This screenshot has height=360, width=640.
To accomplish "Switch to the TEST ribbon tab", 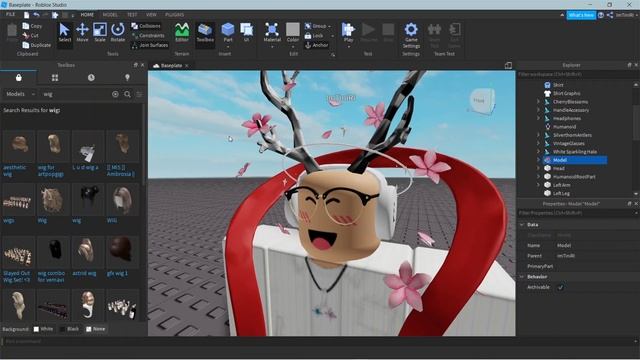I will (x=132, y=15).
